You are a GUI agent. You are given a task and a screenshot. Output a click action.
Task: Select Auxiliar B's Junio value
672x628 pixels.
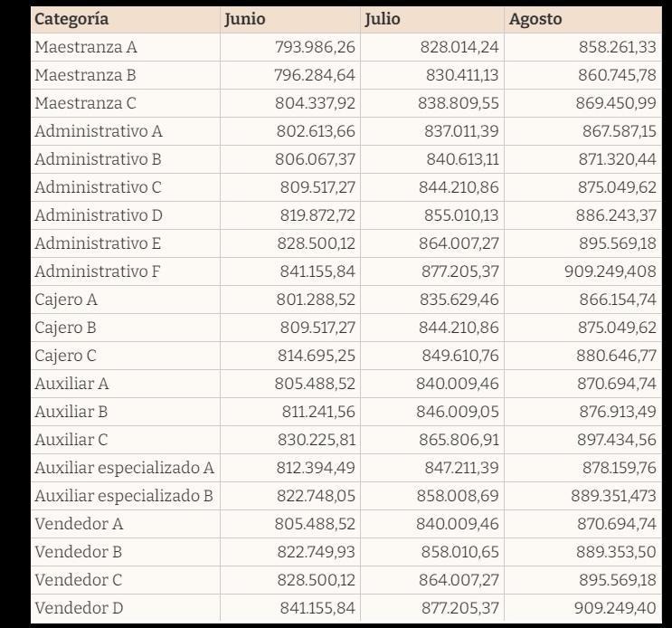(315, 411)
